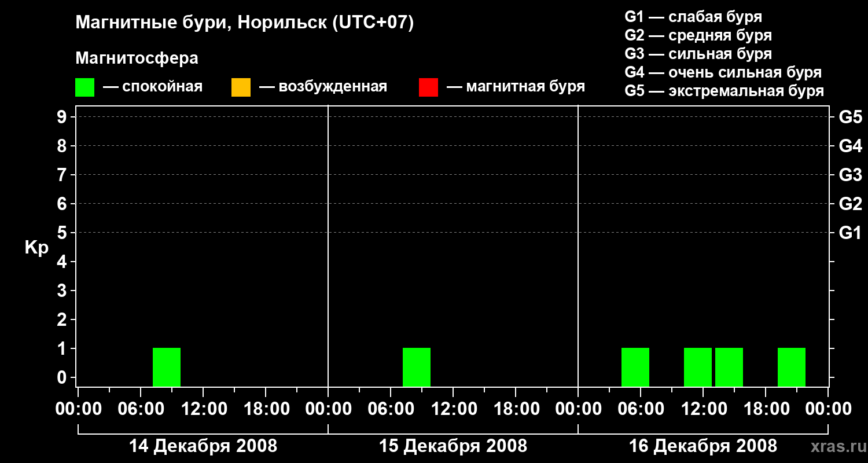The image size is (868, 463).
Task: Click the 'G4 — очень сильная буря' legend line
Action: point(723,72)
